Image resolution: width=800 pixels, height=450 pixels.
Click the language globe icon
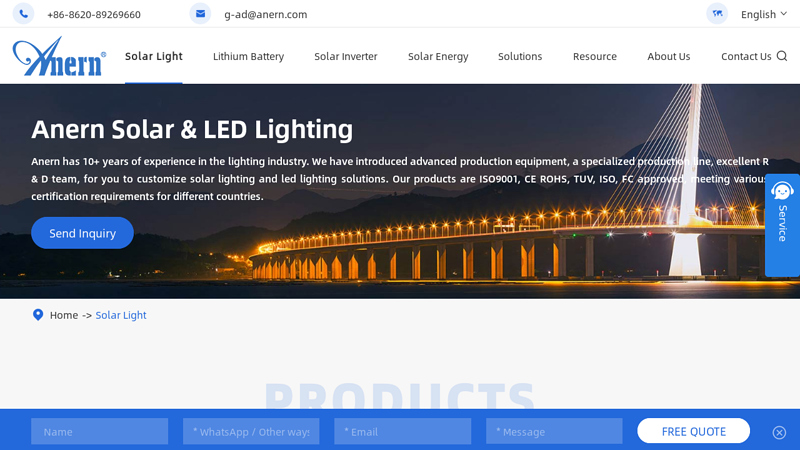click(717, 14)
